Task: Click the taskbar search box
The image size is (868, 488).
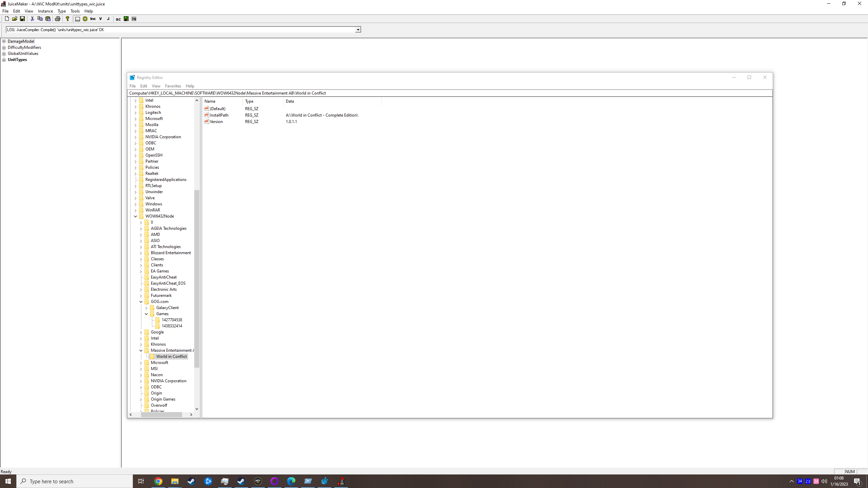Action: pos(75,481)
